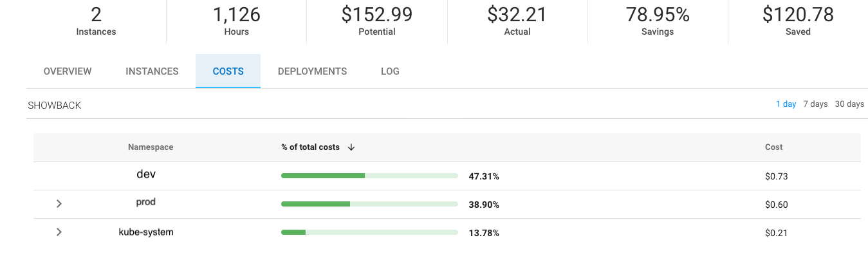The height and width of the screenshot is (267, 868).
Task: Open the Log tab
Action: [x=390, y=71]
